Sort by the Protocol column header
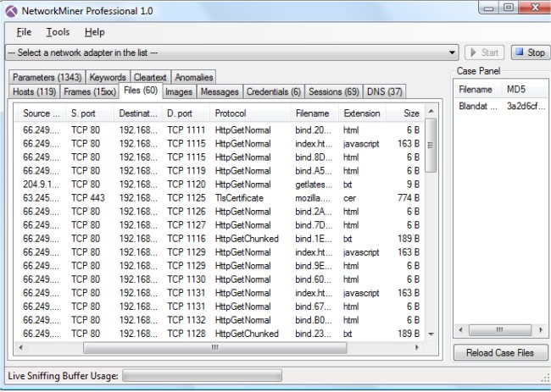551x392 pixels. coord(251,113)
